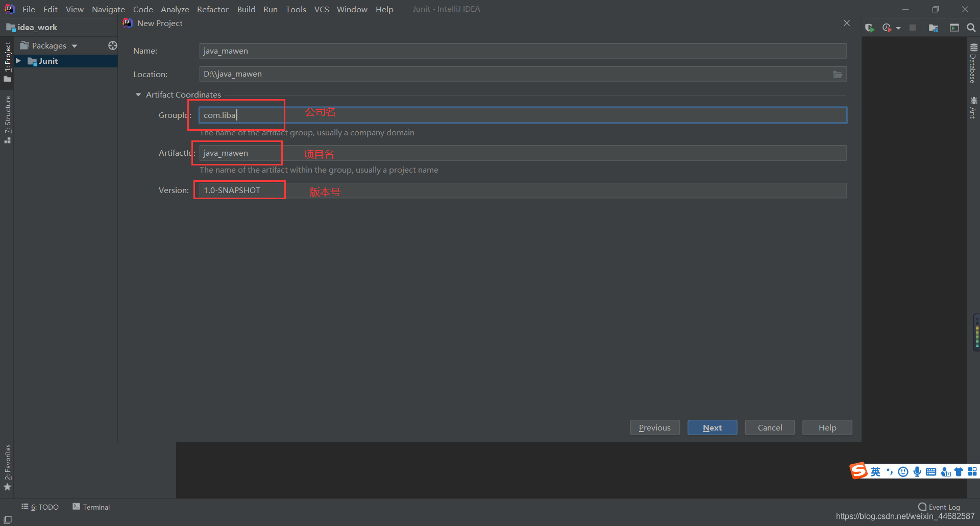Click the Stop toolbar icon
980x526 pixels.
(913, 28)
